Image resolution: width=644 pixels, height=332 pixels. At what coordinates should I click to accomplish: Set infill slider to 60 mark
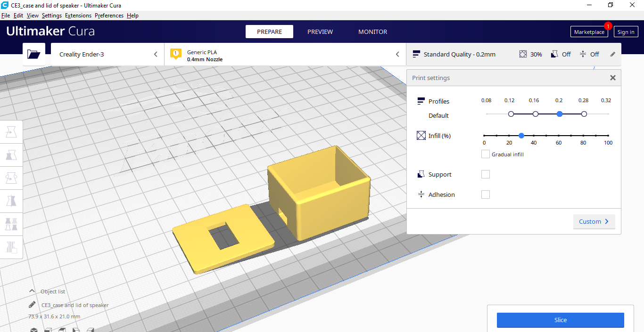559,136
